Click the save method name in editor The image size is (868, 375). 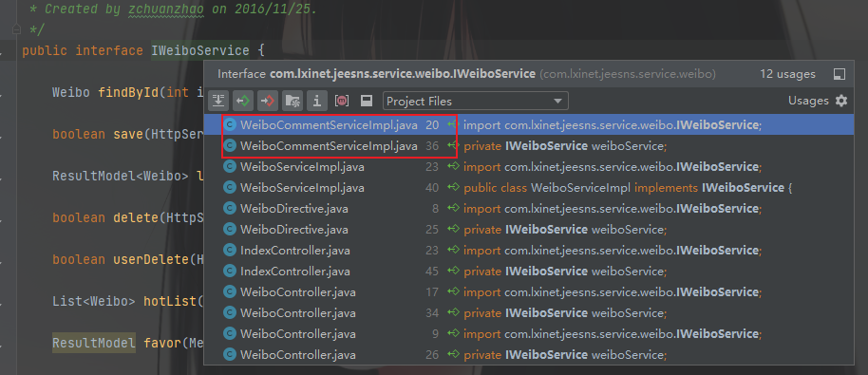click(128, 134)
